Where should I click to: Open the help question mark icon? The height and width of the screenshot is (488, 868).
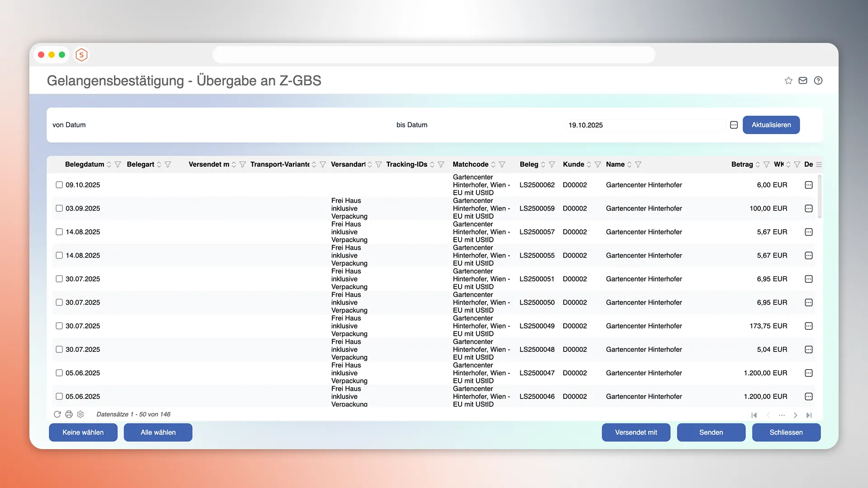click(x=818, y=80)
